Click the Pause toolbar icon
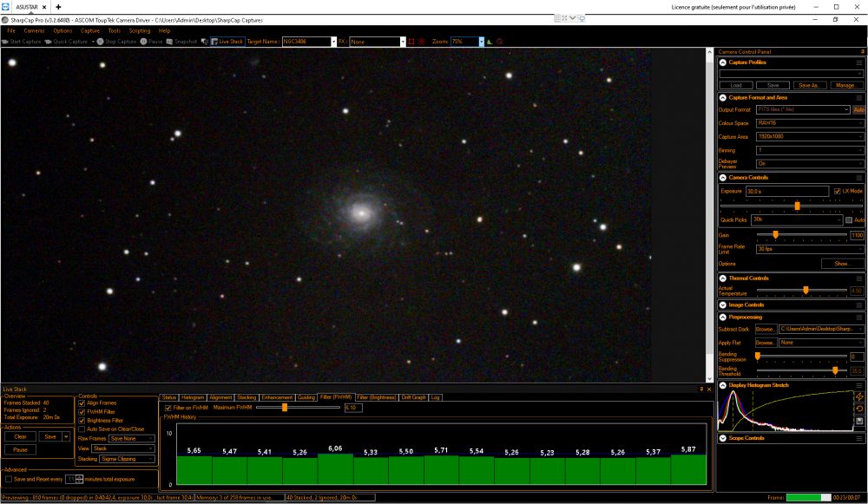 tap(143, 42)
